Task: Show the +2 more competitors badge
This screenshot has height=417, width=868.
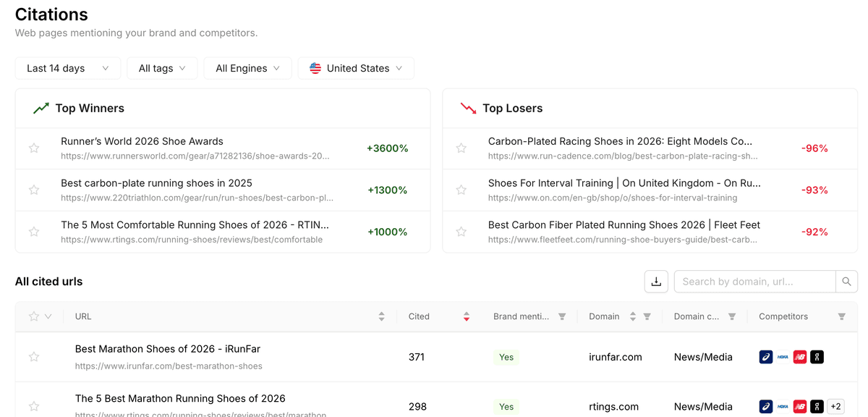Action: [x=835, y=406]
